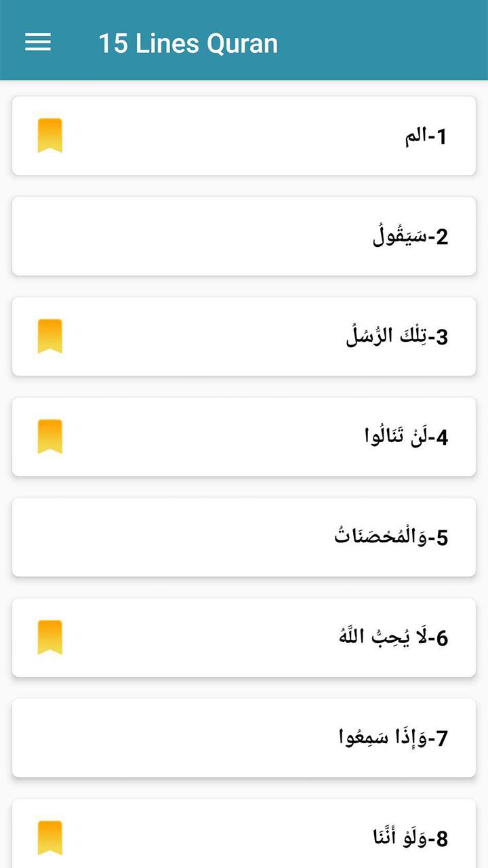
Task: Click the number 5 on the fifth card
Action: (442, 538)
